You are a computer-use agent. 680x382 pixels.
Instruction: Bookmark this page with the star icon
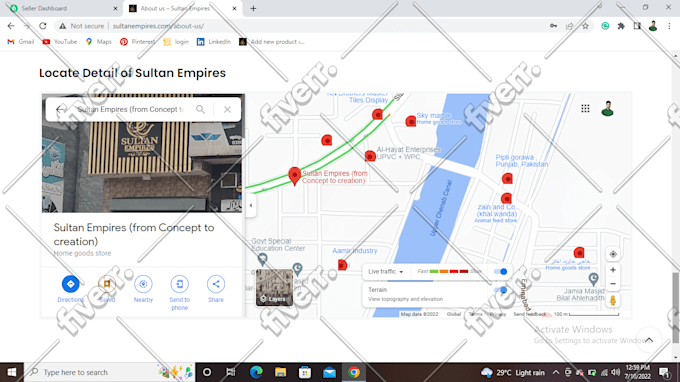(585, 26)
